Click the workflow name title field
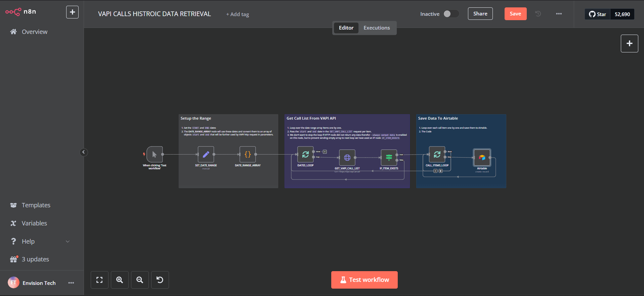The image size is (644, 296). pos(155,14)
